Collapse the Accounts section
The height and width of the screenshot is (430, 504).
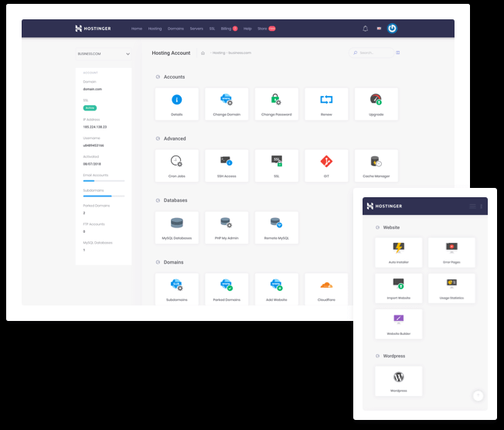(158, 77)
